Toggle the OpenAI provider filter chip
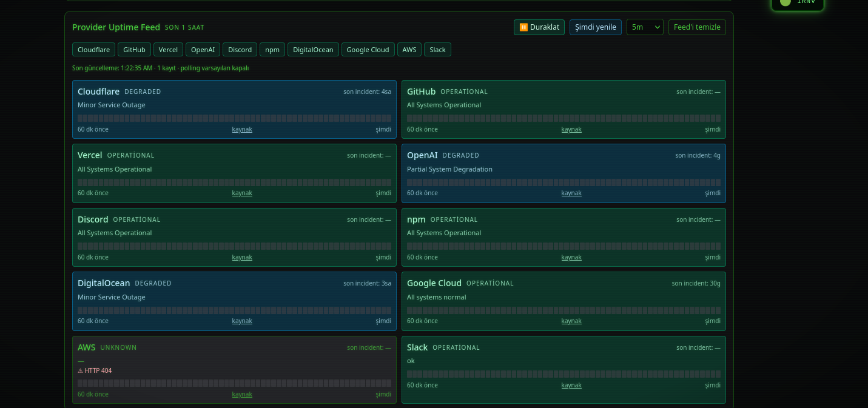The image size is (868, 408). coord(203,50)
